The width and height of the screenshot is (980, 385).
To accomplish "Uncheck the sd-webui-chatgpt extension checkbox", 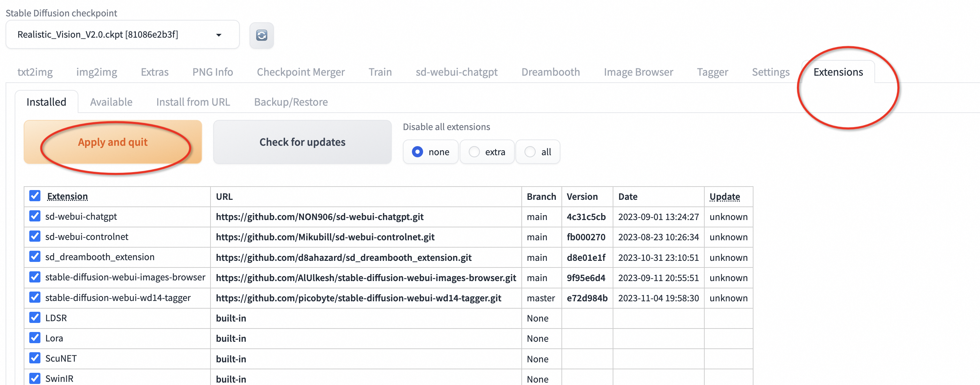I will pos(35,216).
